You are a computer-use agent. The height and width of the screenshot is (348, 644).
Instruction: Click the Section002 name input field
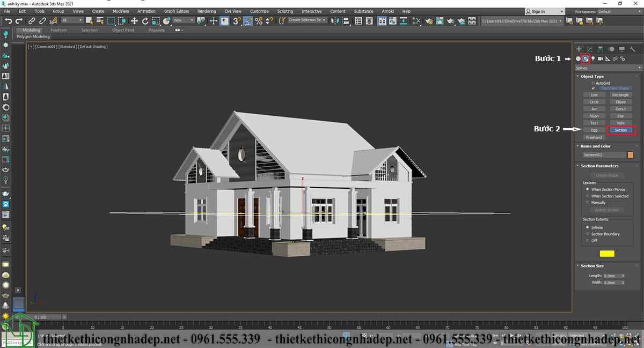coord(604,155)
